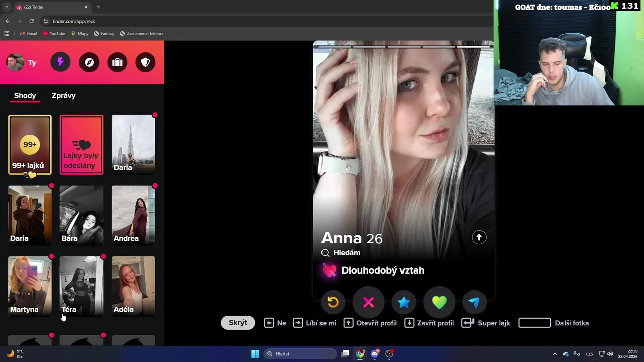644x362 pixels.
Task: Click the Anna 26 name heading
Action: pos(352,238)
